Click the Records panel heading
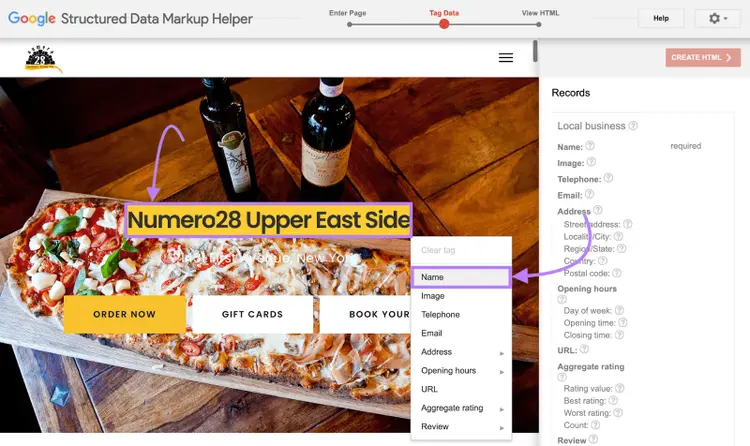 point(571,93)
